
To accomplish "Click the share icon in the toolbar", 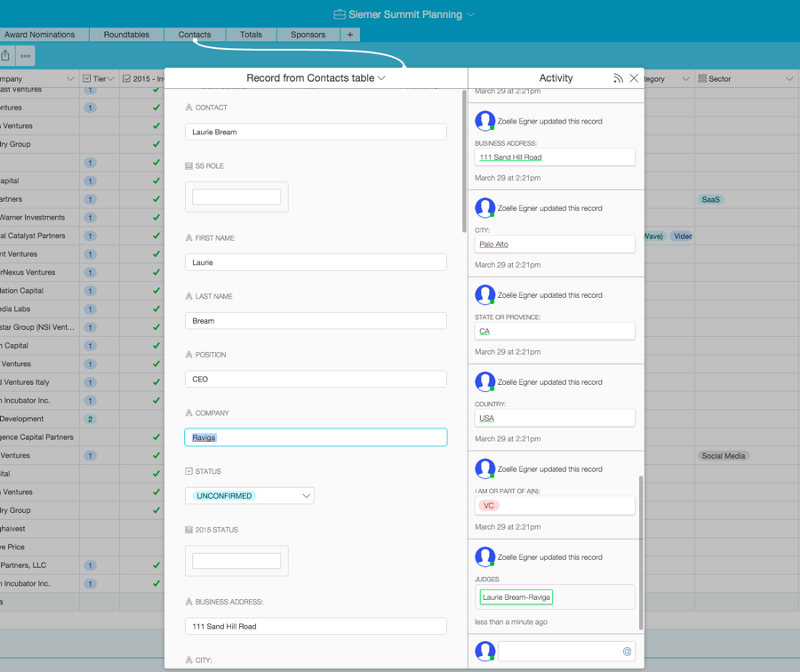I will pos(5,56).
